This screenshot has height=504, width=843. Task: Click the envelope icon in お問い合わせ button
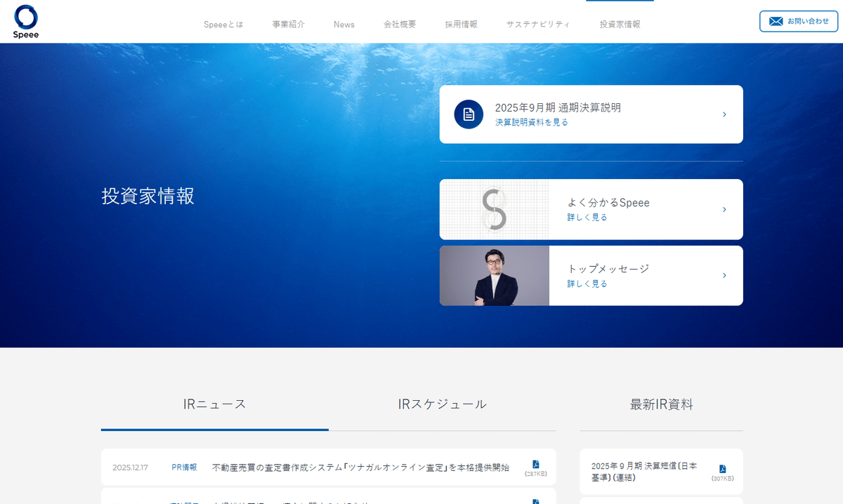point(775,21)
